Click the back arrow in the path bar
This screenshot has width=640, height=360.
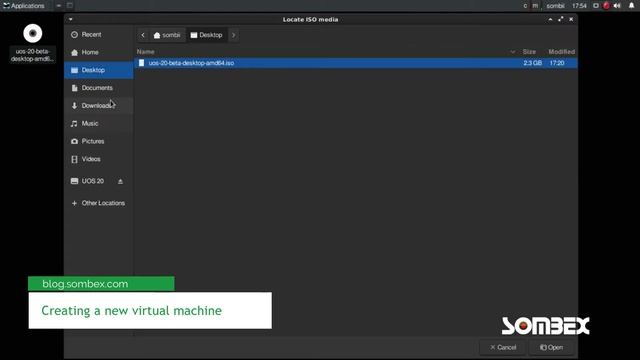143,35
